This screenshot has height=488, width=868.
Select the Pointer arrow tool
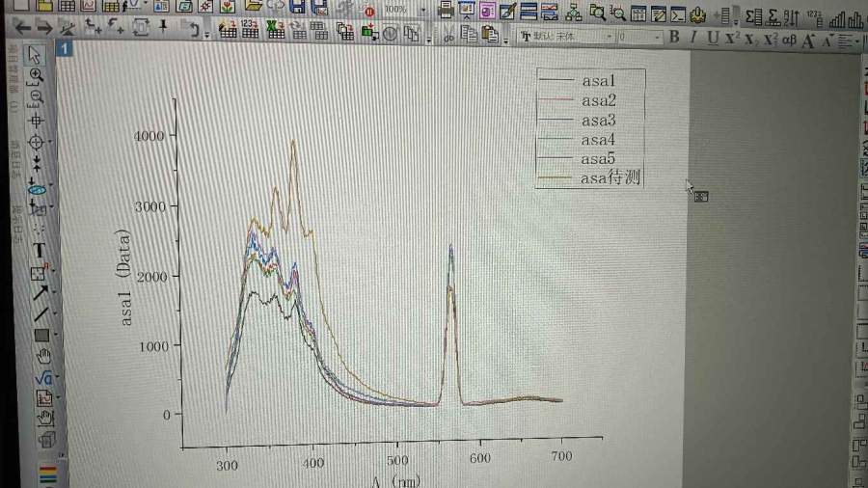click(x=37, y=55)
